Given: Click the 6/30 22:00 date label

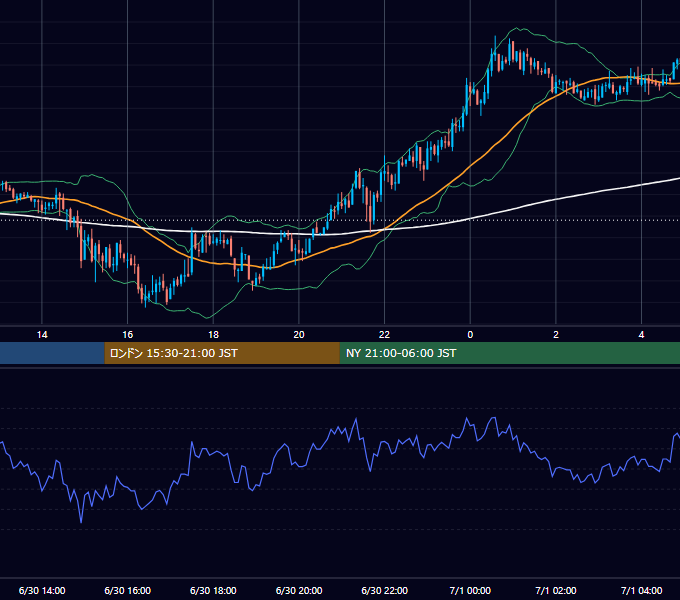Looking at the screenshot, I should (x=384, y=590).
